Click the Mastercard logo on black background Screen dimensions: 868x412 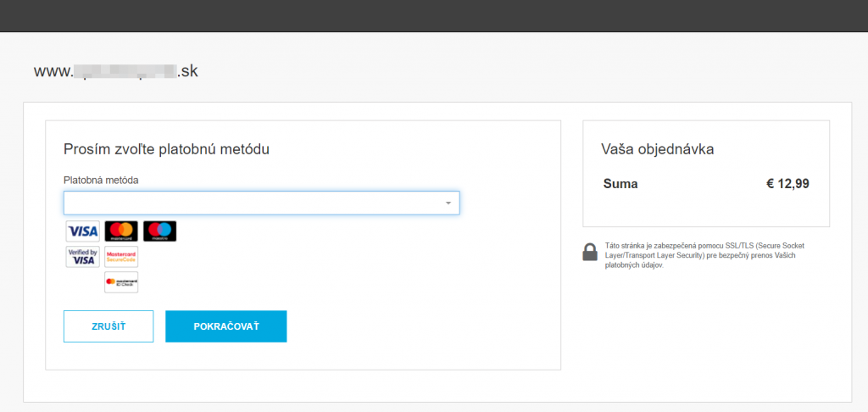121,231
